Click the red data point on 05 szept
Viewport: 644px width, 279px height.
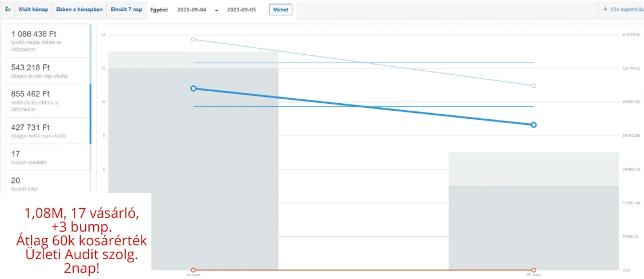tap(533, 270)
